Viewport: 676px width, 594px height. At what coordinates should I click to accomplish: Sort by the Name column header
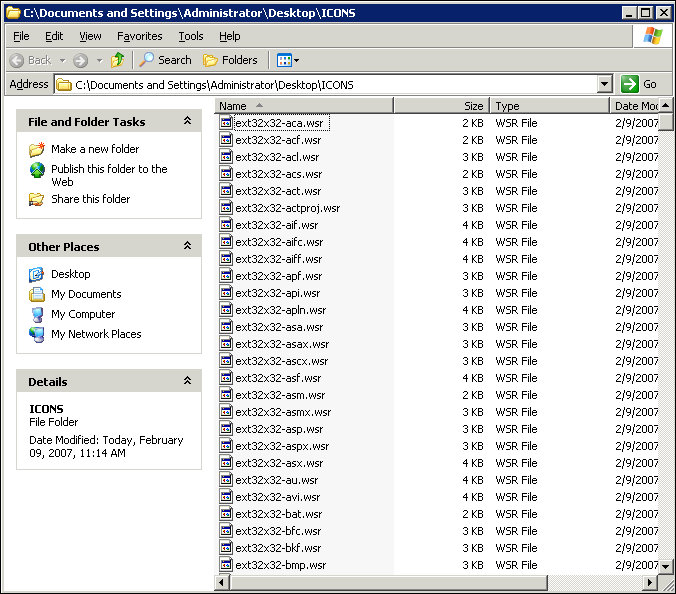point(304,106)
